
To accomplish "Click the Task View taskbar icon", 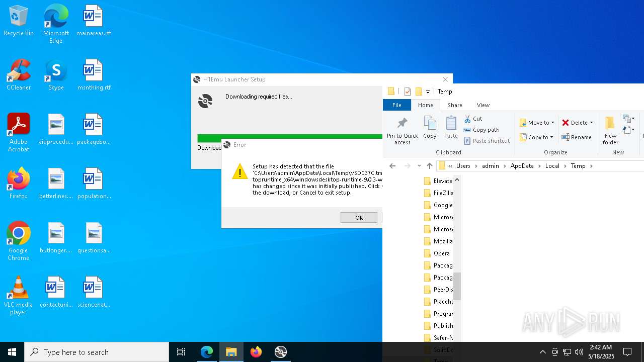I will [x=181, y=352].
